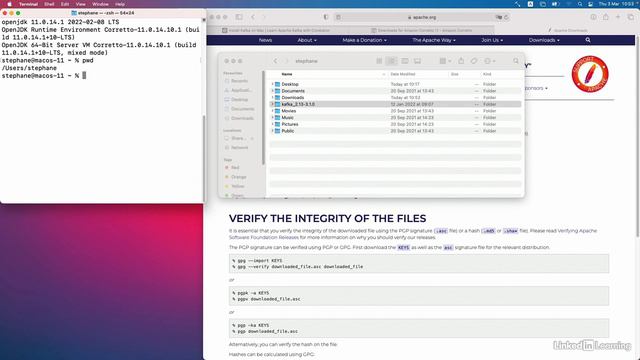Click the Apache site search icon
The height and width of the screenshot is (360, 640).
(588, 40)
